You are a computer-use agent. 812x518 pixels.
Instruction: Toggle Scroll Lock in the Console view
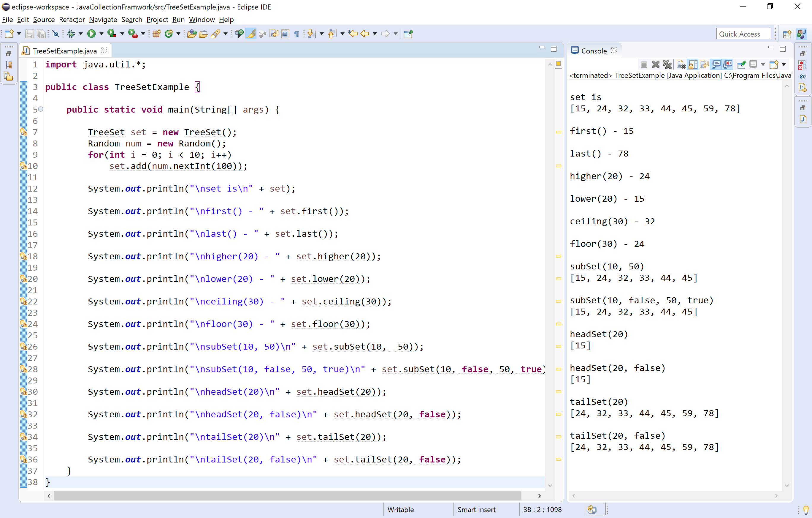click(x=692, y=64)
